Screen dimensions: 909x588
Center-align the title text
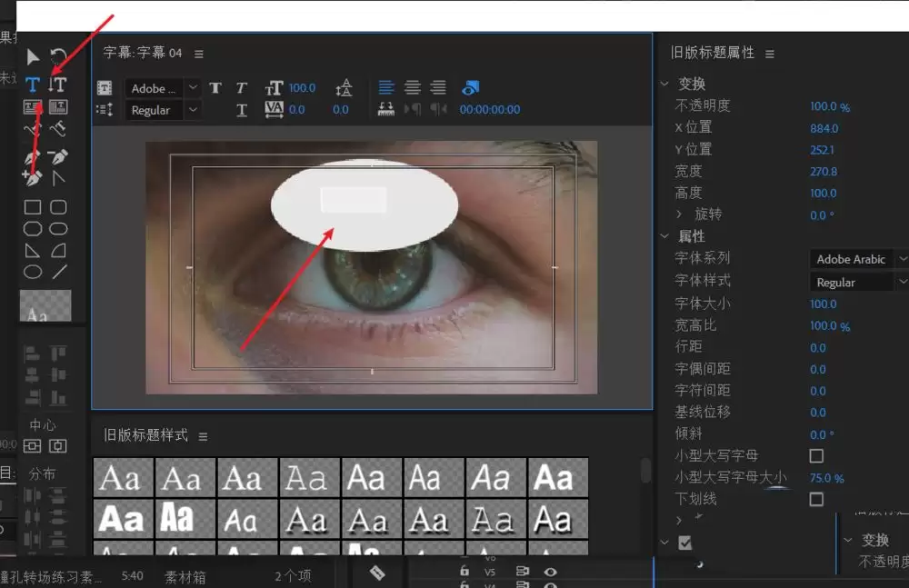point(413,88)
